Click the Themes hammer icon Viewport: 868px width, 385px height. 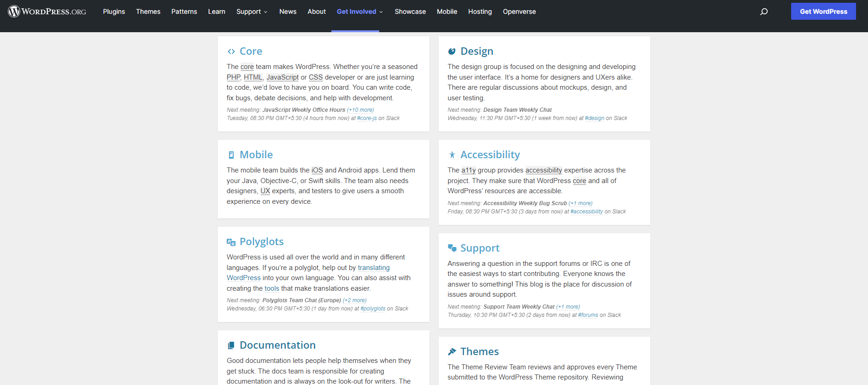pos(452,352)
